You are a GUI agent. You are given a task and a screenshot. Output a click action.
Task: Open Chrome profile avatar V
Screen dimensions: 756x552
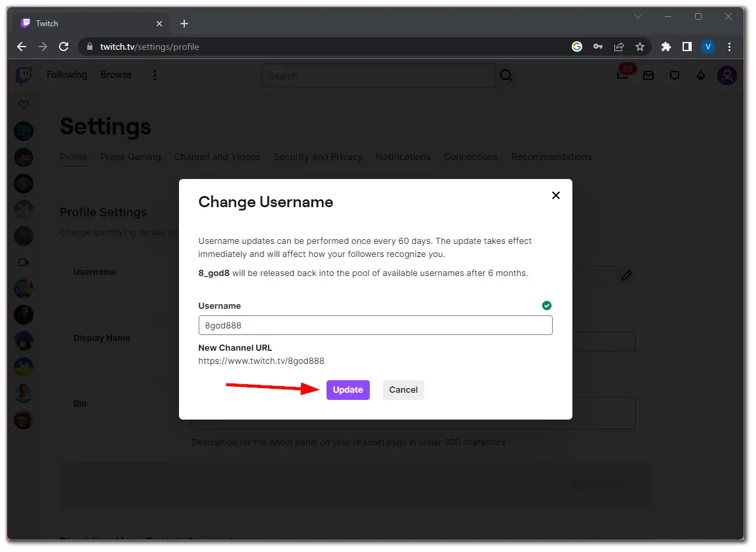point(707,47)
